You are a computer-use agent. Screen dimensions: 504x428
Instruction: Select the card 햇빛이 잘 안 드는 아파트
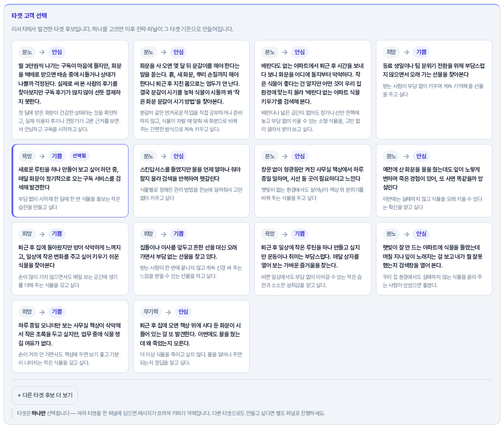pyautogui.click(x=434, y=259)
